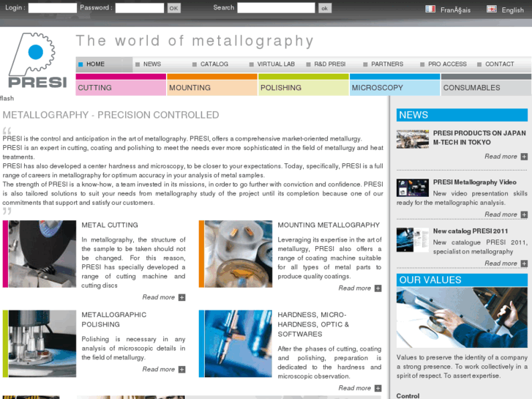Click the PRESI Metallography Video headline
The width and height of the screenshot is (532, 399).
(x=475, y=182)
